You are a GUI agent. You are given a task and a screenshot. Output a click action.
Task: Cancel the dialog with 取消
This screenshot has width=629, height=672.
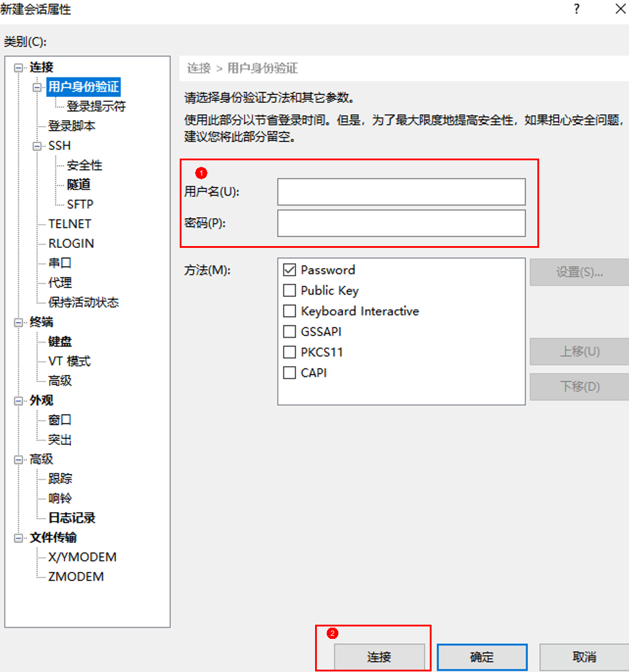click(584, 657)
